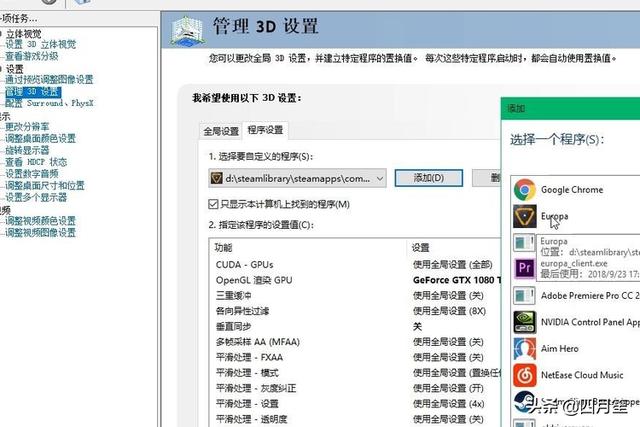The image size is (640, 427).
Task: Click the Adobe Premiere Pro purple icon
Action: [523, 268]
